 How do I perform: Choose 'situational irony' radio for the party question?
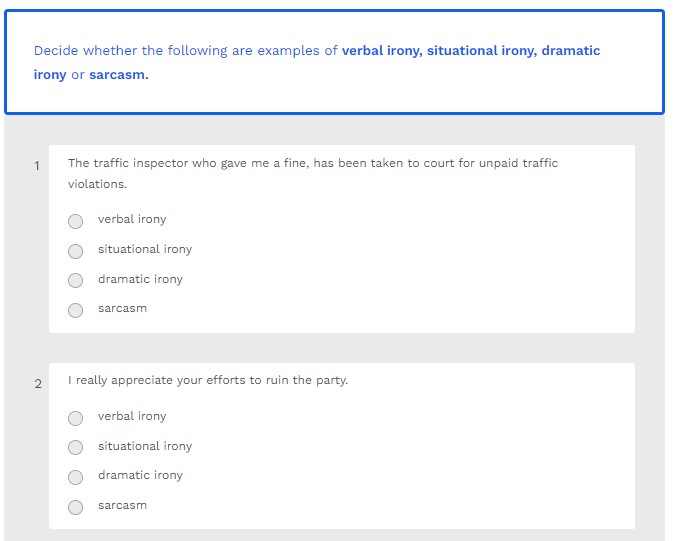pyautogui.click(x=75, y=448)
